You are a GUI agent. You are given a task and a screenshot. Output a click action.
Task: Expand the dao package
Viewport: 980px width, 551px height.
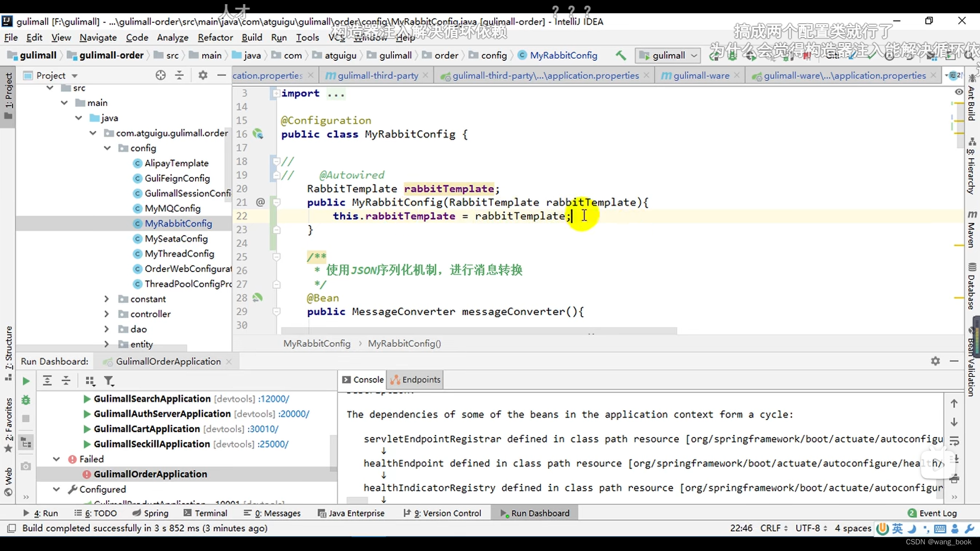coord(107,329)
